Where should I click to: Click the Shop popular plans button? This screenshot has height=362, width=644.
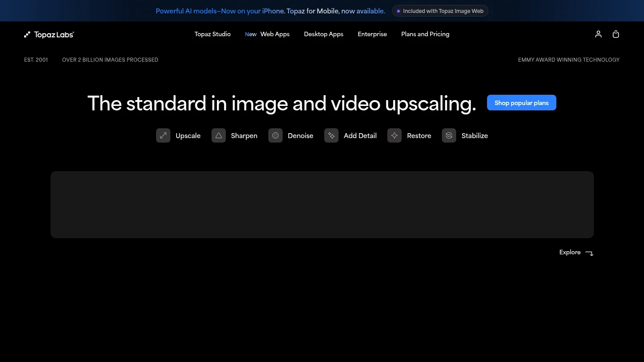pos(521,103)
